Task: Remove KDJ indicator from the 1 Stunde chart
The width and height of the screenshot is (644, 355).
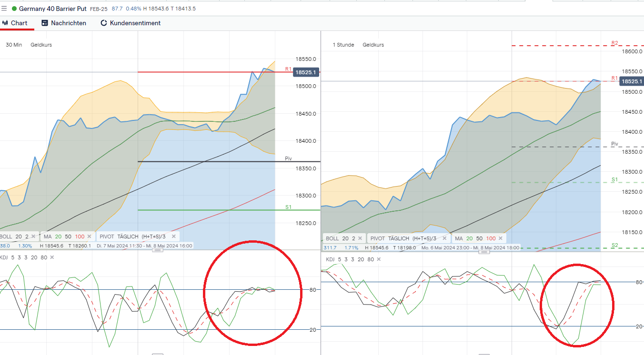Action: pos(378,259)
